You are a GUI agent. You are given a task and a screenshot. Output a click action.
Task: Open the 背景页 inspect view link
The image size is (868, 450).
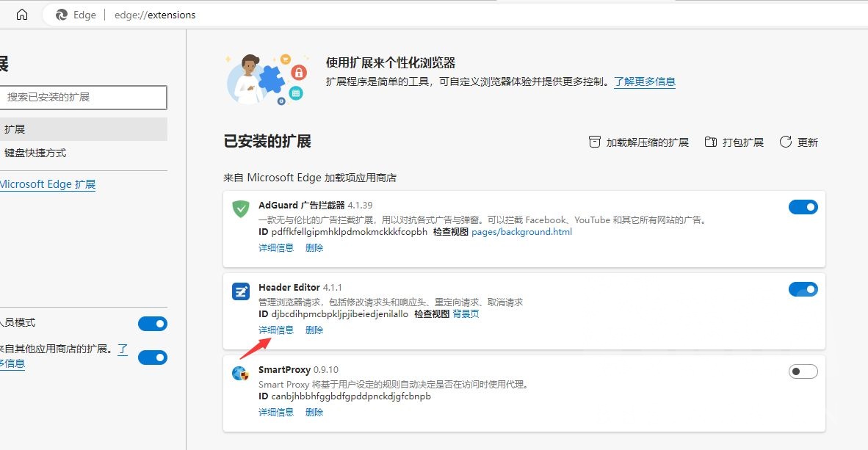pyautogui.click(x=466, y=314)
